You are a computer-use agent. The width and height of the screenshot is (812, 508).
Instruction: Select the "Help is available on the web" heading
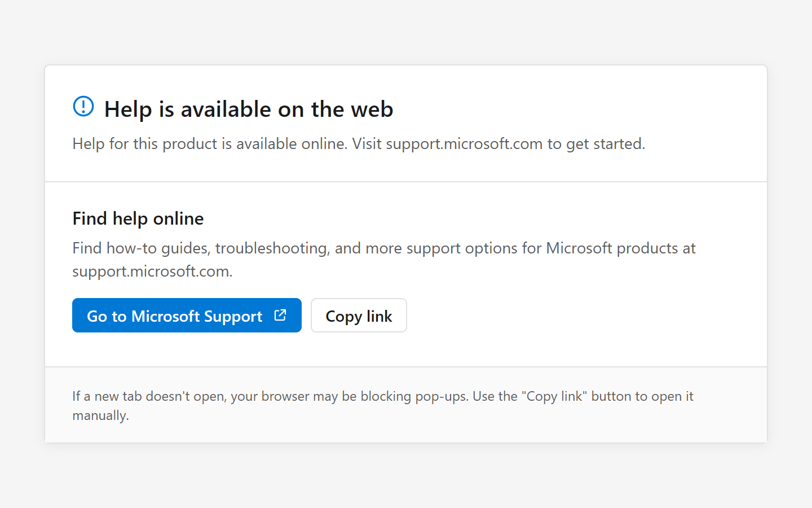click(249, 109)
